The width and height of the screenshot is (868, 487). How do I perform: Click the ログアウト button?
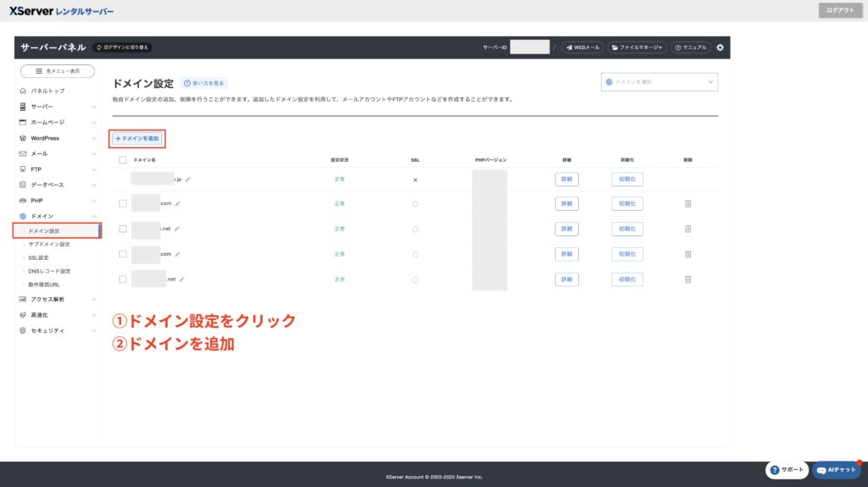839,10
